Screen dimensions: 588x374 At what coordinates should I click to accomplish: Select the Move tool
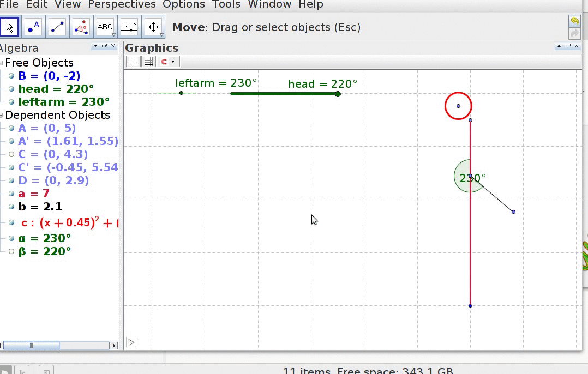pyautogui.click(x=9, y=27)
